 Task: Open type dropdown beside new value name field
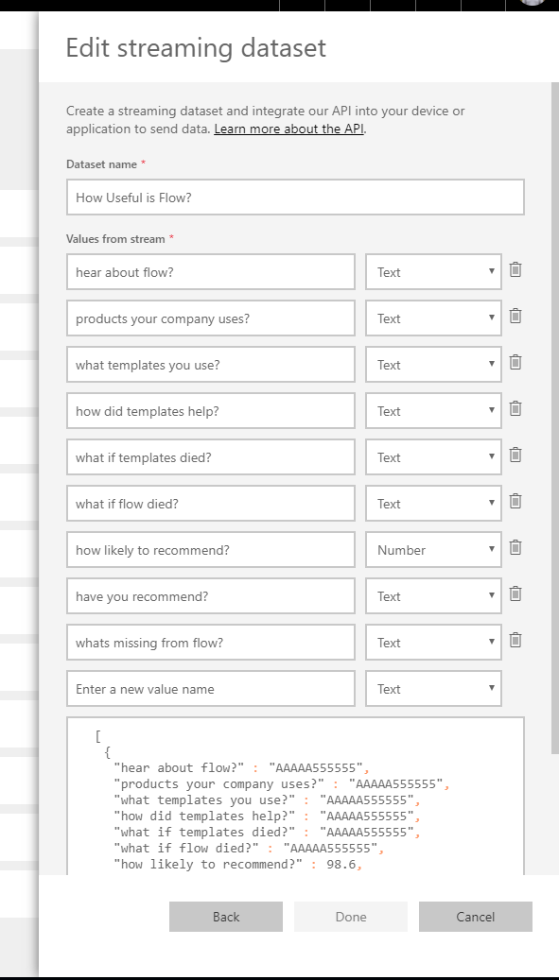pos(433,688)
